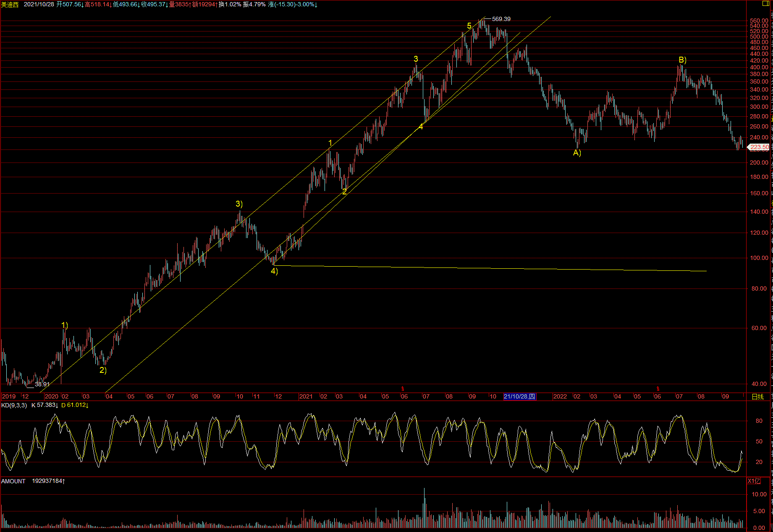The width and height of the screenshot is (773, 532).
Task: Select the 569.39 peak price label
Action: click(x=501, y=19)
